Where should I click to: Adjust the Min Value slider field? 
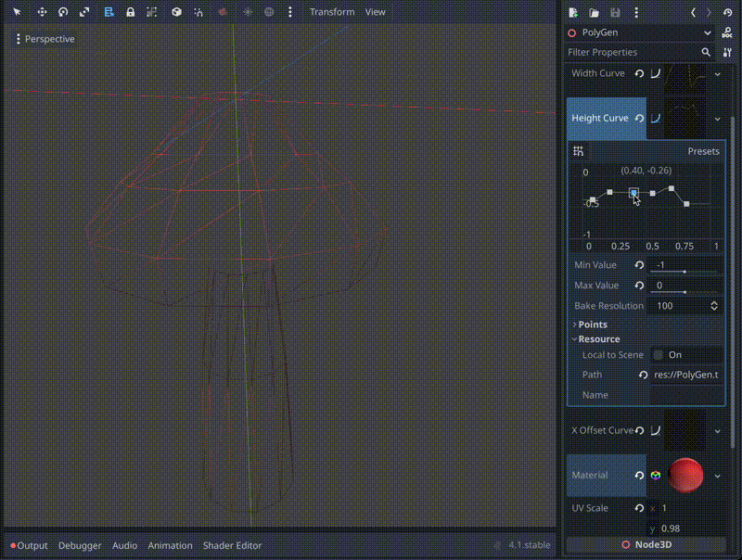(x=685, y=265)
